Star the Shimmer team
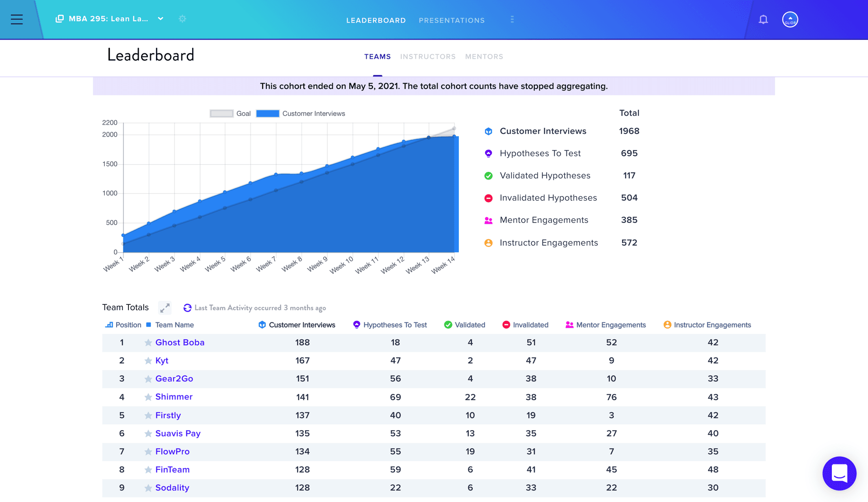Image resolution: width=868 pixels, height=502 pixels. (x=148, y=397)
